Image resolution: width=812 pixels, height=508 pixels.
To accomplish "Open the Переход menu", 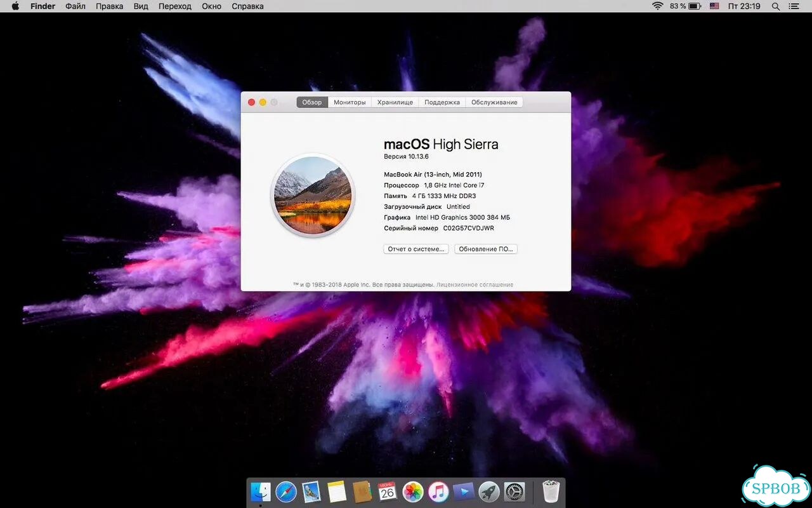I will (175, 6).
